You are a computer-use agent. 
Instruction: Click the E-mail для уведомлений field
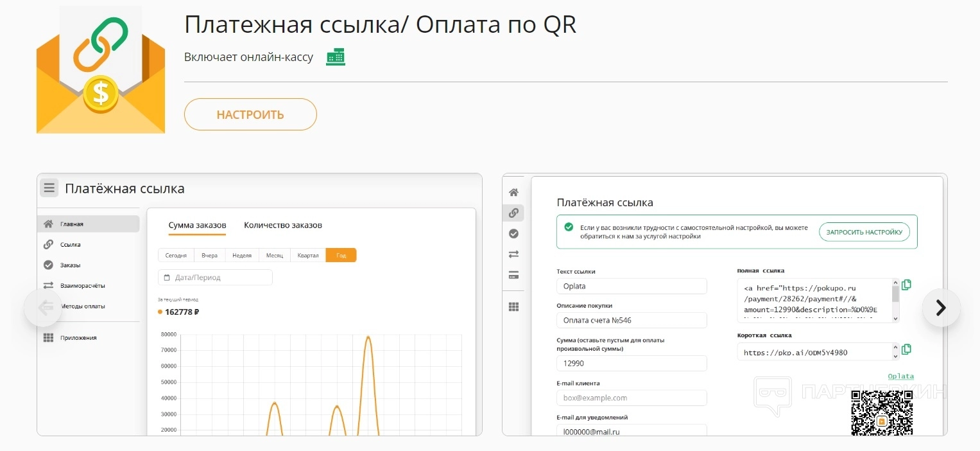[x=632, y=430]
